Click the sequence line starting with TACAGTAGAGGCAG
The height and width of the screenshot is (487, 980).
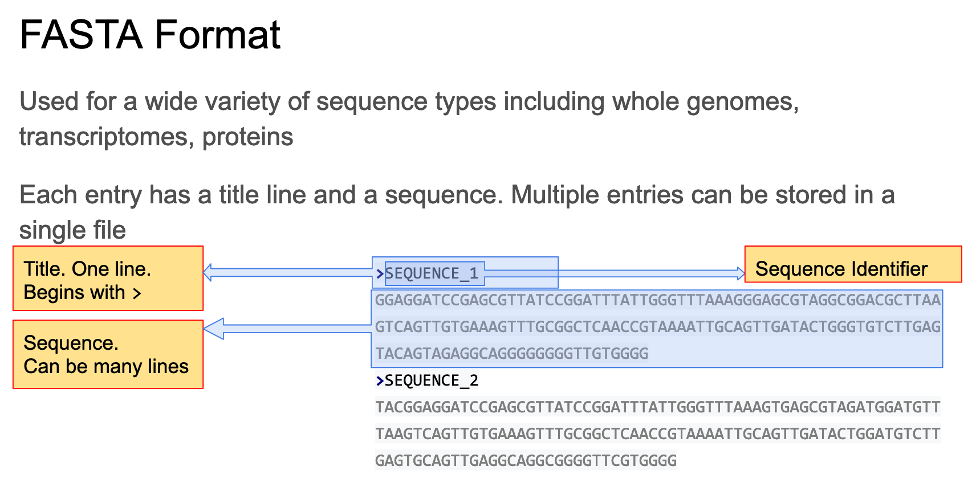click(x=511, y=354)
